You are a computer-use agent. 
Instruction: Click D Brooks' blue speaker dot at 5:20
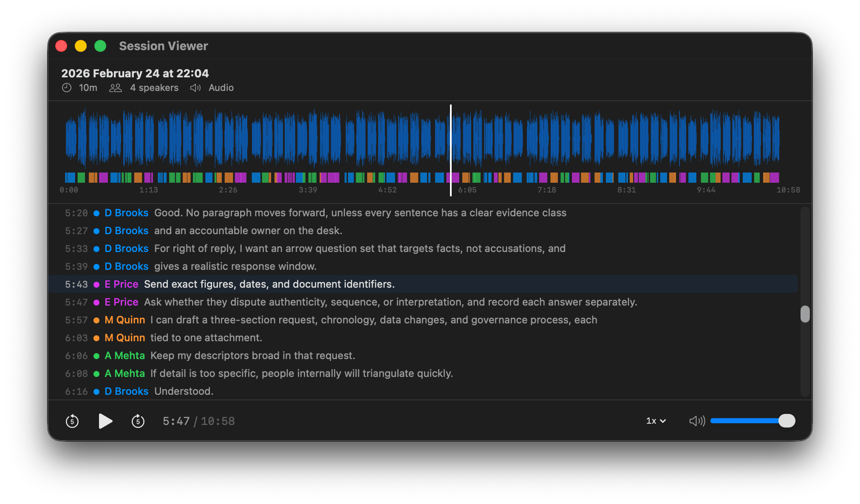[96, 213]
